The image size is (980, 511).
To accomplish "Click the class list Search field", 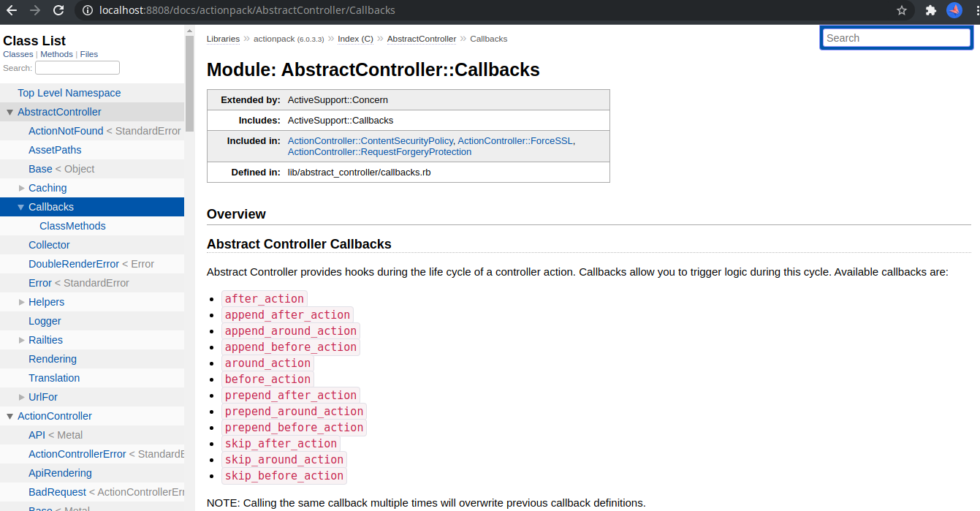I will (x=77, y=68).
